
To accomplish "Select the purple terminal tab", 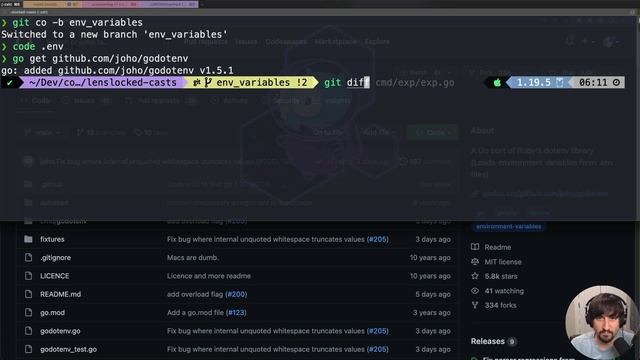I will [169, 4].
